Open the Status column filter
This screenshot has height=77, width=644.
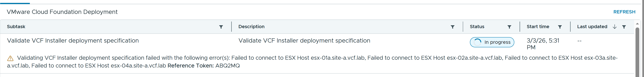(509, 27)
